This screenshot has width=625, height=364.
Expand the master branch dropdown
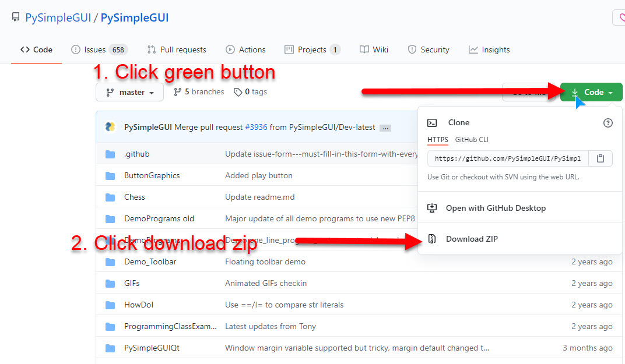click(x=130, y=93)
